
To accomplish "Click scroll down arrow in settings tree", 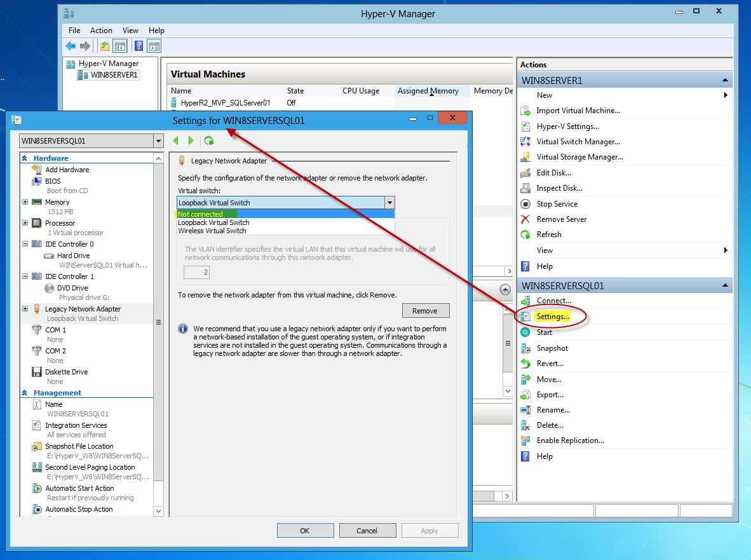I will tap(159, 511).
